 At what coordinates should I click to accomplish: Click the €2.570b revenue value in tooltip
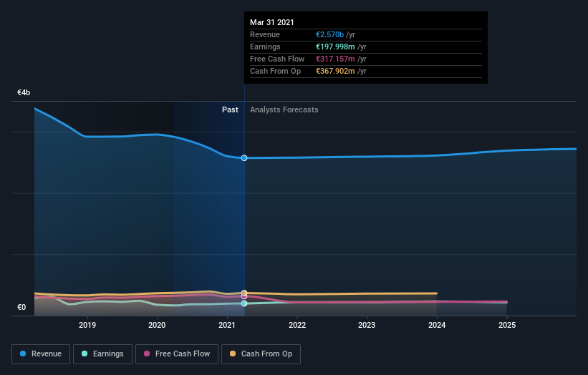coord(329,34)
